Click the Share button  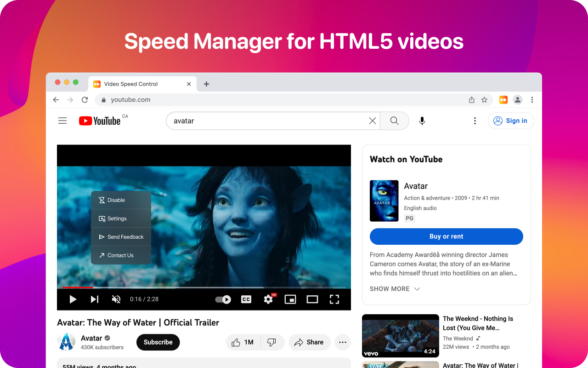[x=309, y=342]
